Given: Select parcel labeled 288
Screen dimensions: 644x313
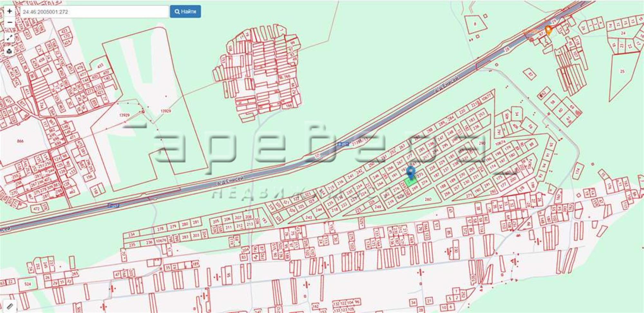Looking at the screenshot, I should [x=430, y=131].
